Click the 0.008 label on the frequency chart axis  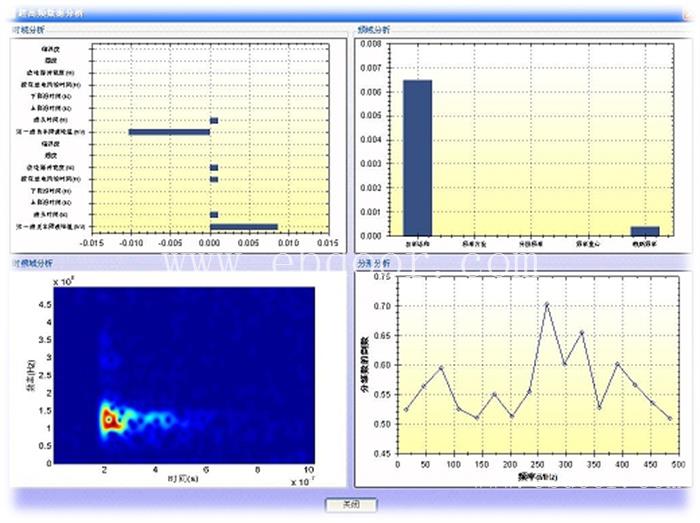coord(371,44)
